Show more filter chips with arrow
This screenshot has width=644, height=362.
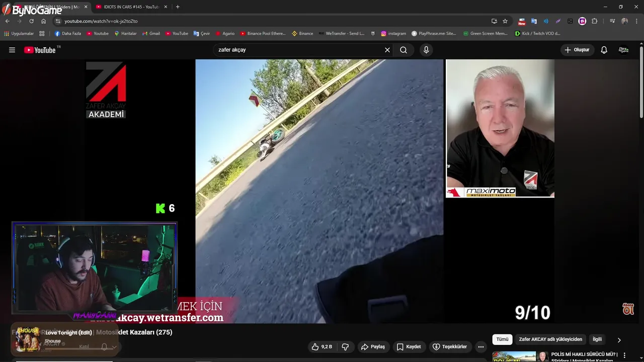point(619,340)
